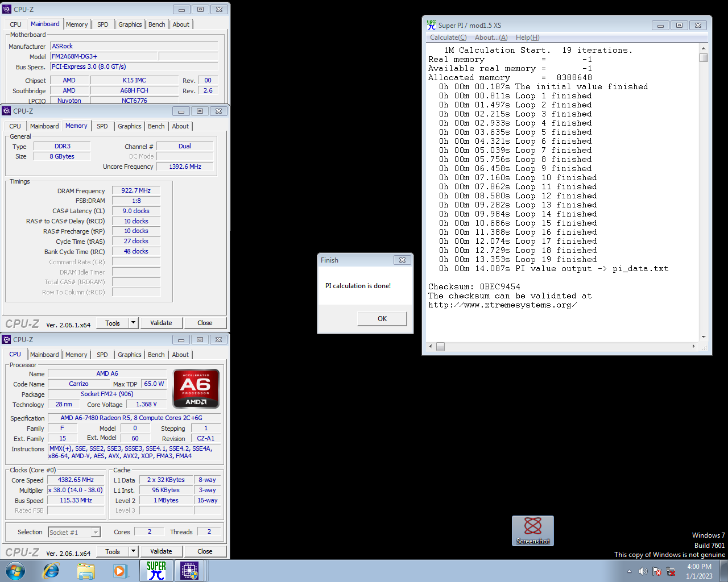728x582 pixels.
Task: Click Tools button in bottom CPU-Z window
Action: (113, 551)
